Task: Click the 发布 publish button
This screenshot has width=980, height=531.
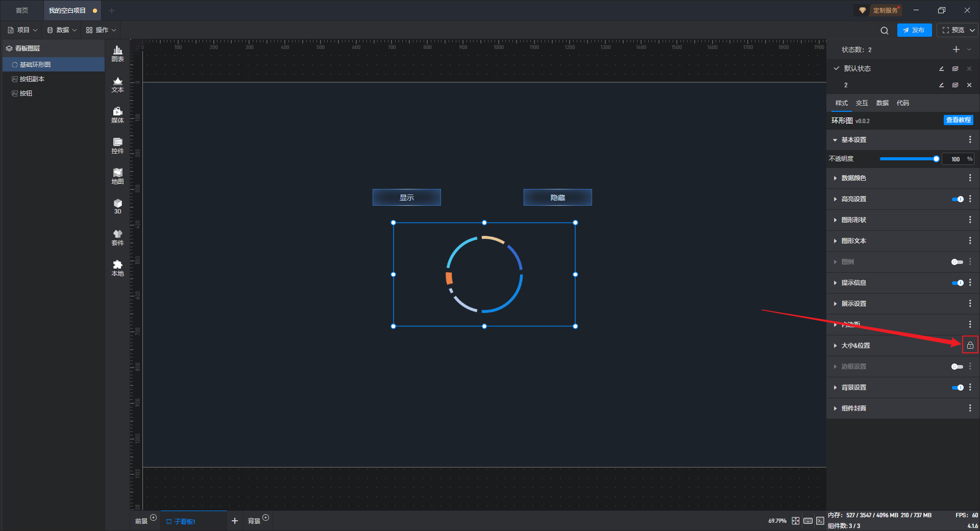Action: 914,30
